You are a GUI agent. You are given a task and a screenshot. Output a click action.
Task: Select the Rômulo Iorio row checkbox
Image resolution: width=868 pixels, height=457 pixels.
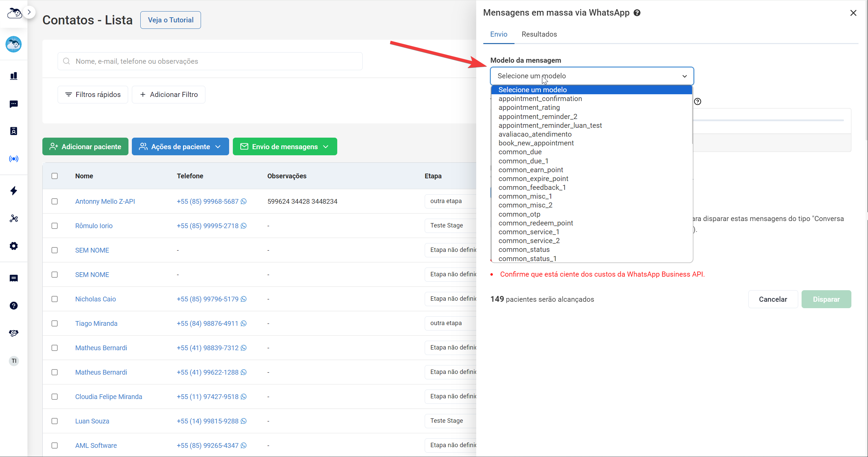click(x=55, y=226)
